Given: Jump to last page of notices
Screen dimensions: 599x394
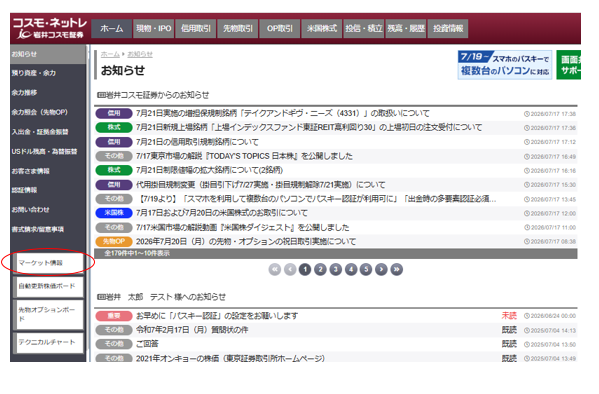Looking at the screenshot, I should 397,269.
